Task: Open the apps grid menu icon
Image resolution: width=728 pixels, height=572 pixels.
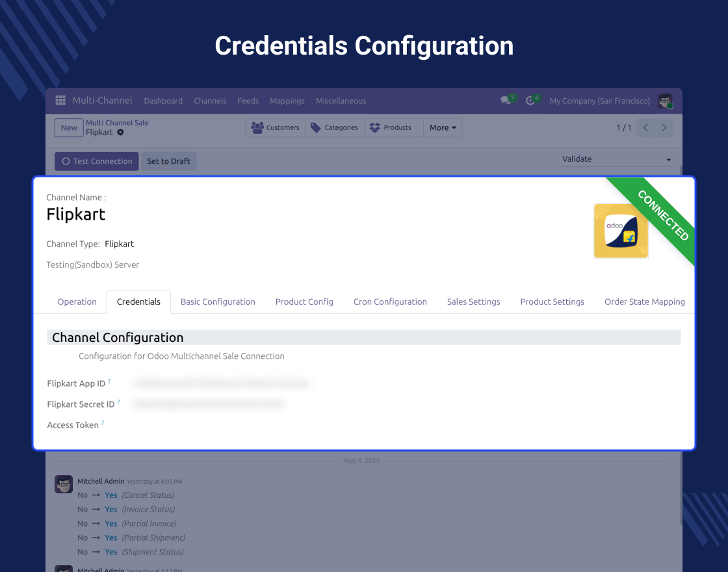Action: coord(60,100)
